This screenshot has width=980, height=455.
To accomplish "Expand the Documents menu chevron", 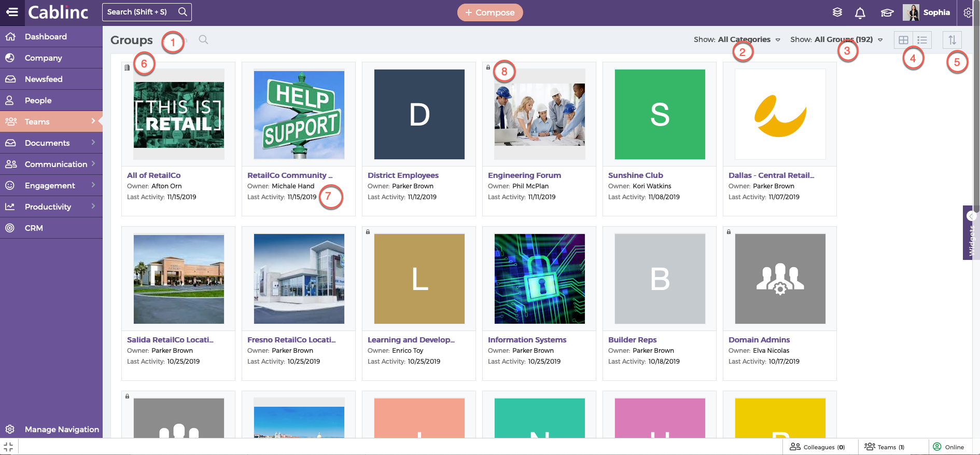I will coord(93,142).
